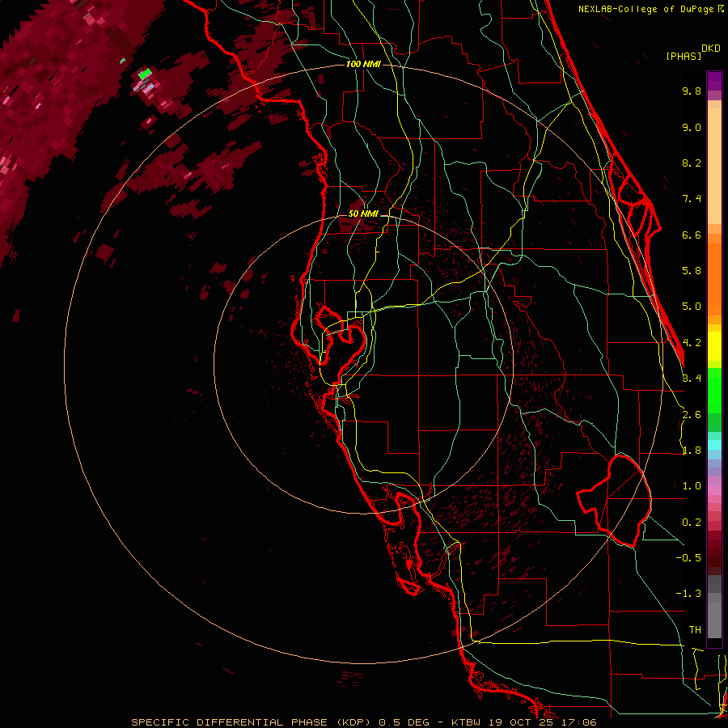728x728 pixels.
Task: Click the 5.8 value on color scale
Action: [x=692, y=271]
